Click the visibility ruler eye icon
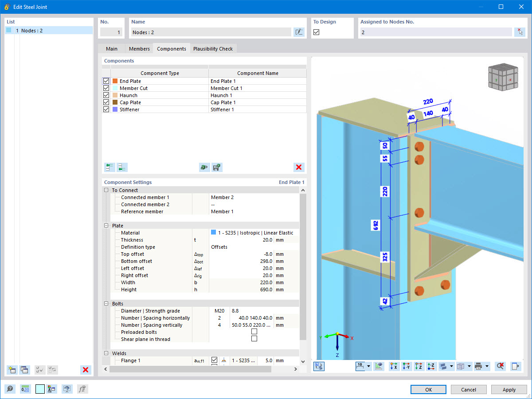Screen dimensions: 532x399 click(379, 366)
